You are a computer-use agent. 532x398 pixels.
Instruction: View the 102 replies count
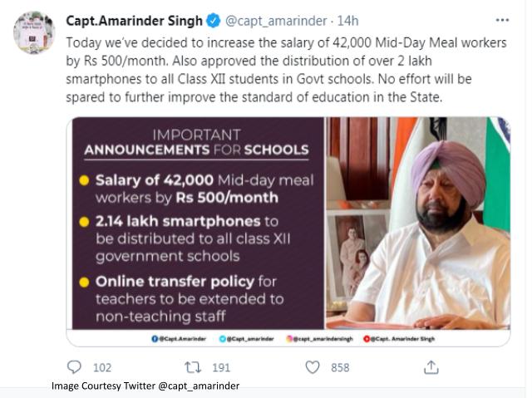click(102, 368)
